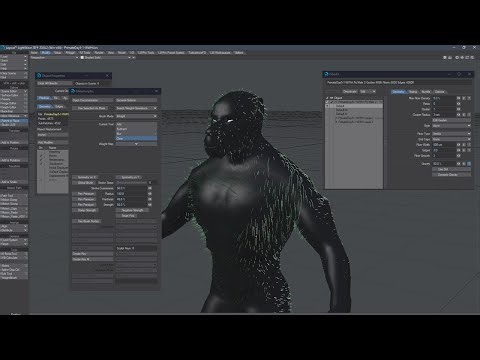Click envelope button beside Radius field
Screen dimensions: 480x360
[x=150, y=194]
